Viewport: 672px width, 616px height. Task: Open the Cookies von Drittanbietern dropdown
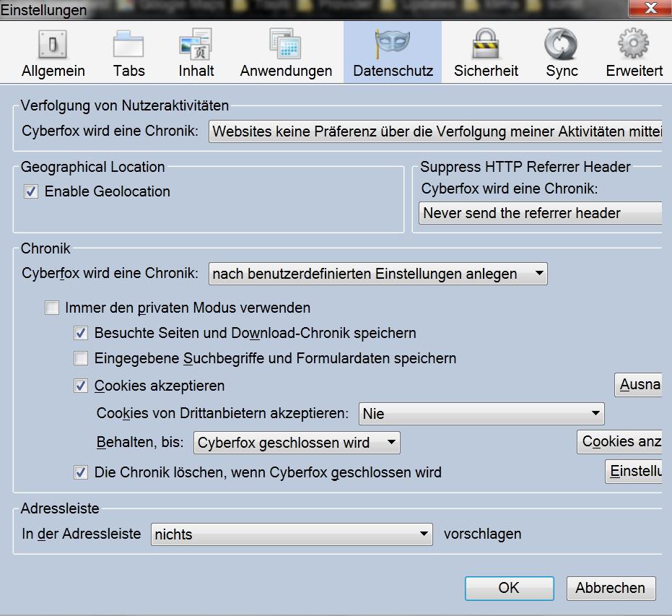coord(481,414)
